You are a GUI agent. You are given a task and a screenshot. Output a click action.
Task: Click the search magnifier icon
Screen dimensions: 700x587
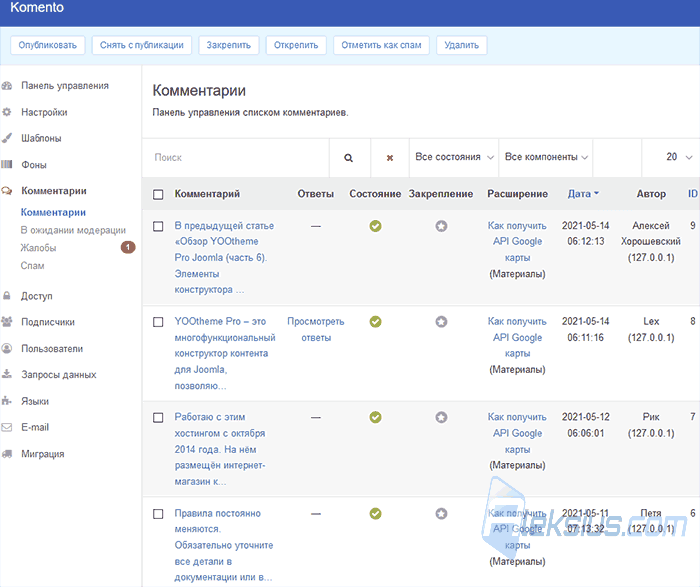349,158
